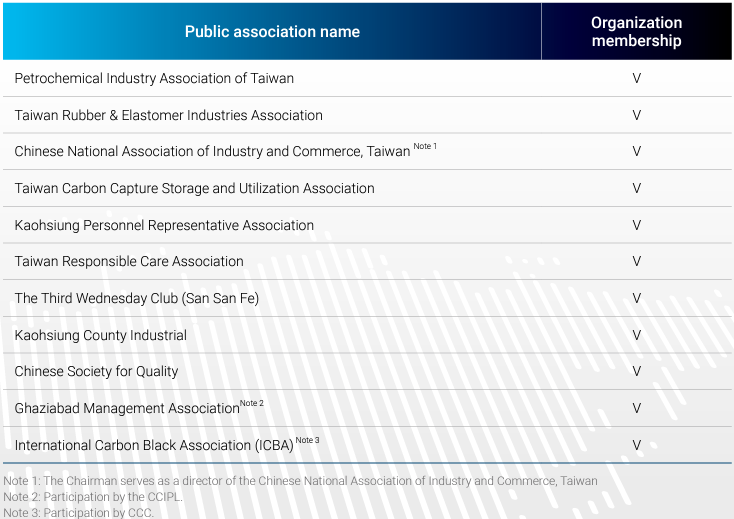Click the Note 1 footnote about the Chairman
Viewport: 734px width, 519px height.
pyautogui.click(x=301, y=481)
